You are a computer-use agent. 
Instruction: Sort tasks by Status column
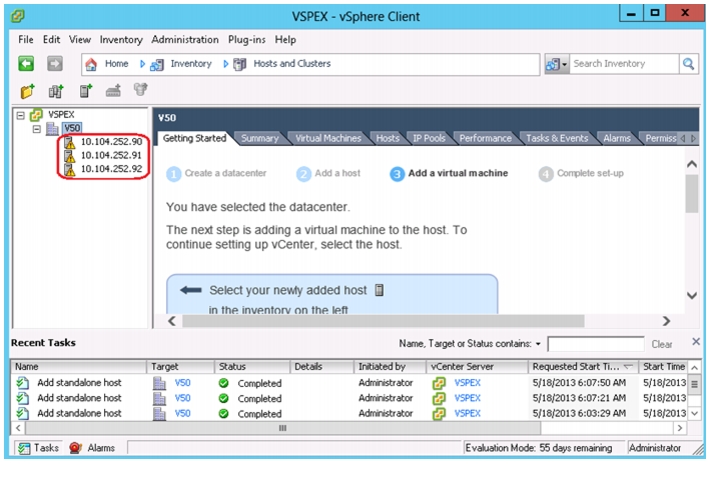pyautogui.click(x=251, y=367)
